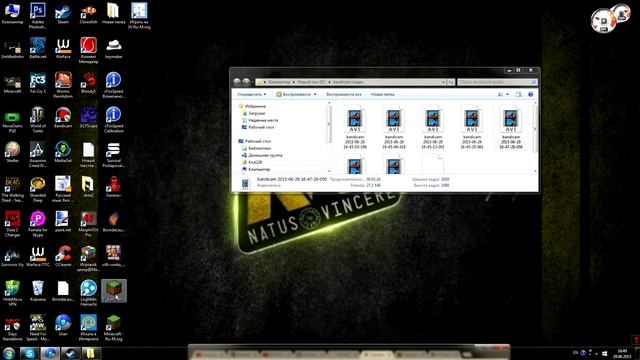
Task: Open the SCPScape desktop icon
Action: [x=88, y=118]
